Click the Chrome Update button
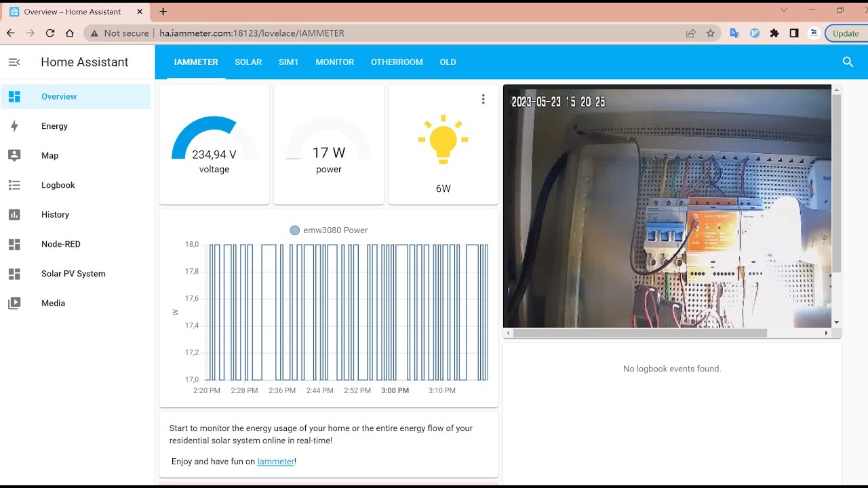This screenshot has height=488, width=868. (846, 33)
